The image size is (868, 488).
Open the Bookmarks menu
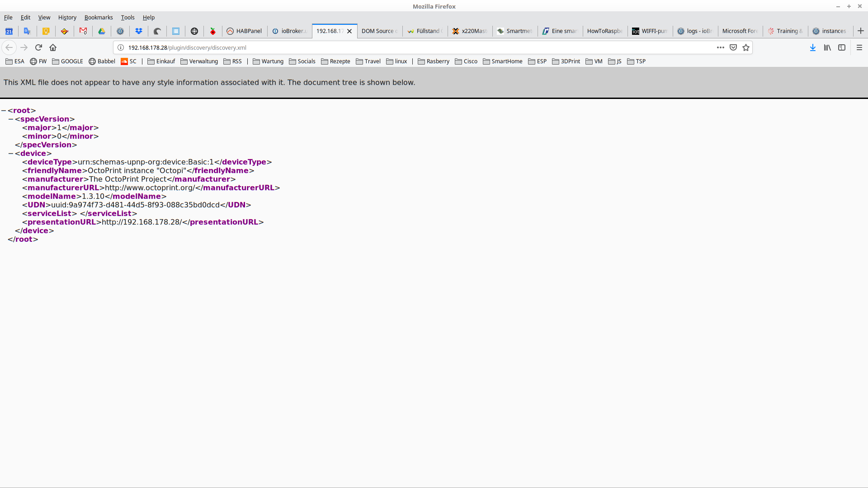[x=99, y=17]
